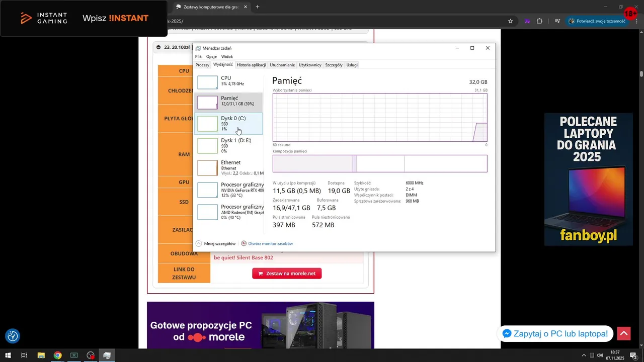Viewport: 644px width, 362px height.
Task: Select AMD Radeon GPU entry
Action: tap(228, 212)
